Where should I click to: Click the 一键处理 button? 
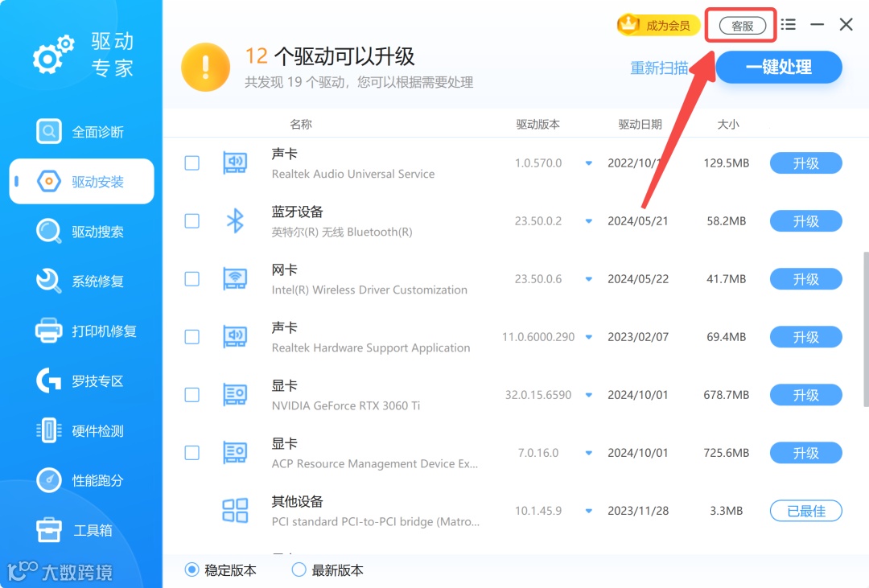(779, 67)
